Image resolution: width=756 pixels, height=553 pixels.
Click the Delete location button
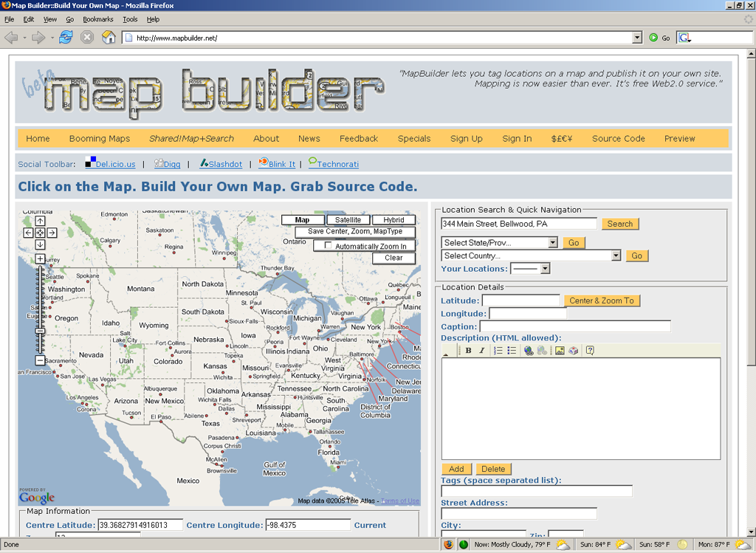(x=493, y=469)
